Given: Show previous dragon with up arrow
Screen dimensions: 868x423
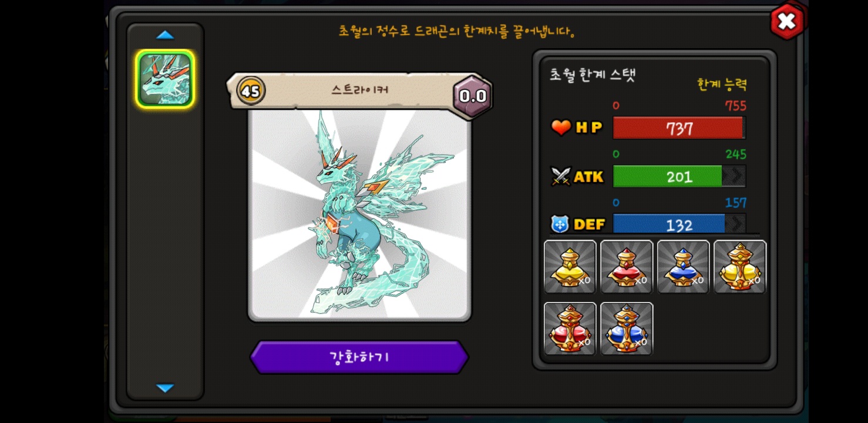Looking at the screenshot, I should click(165, 35).
